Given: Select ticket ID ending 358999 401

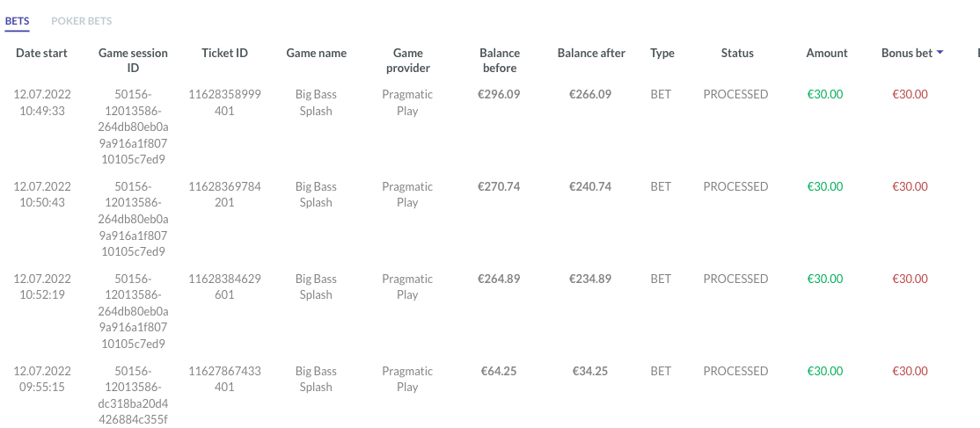Looking at the screenshot, I should point(224,103).
